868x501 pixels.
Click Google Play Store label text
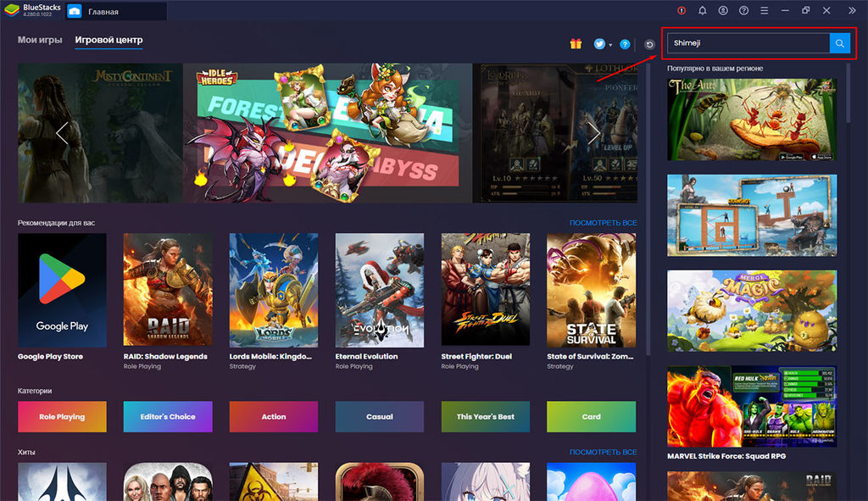50,357
